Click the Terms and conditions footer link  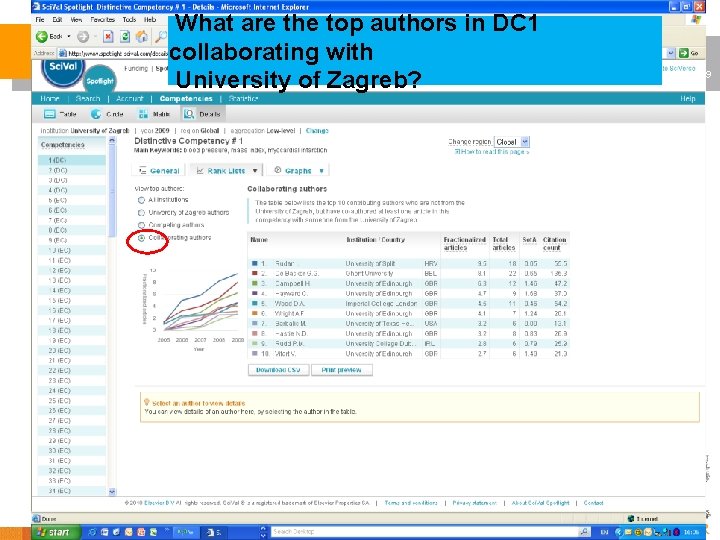click(411, 503)
